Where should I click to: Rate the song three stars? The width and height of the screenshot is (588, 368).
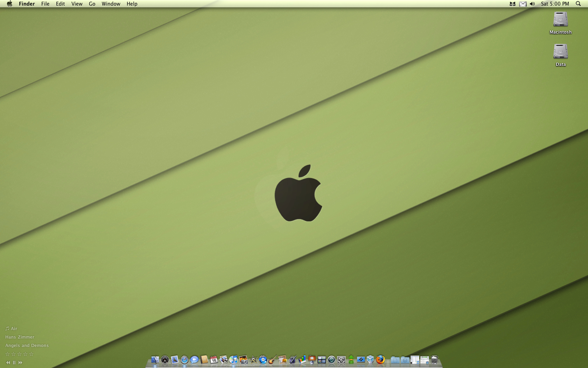20,354
